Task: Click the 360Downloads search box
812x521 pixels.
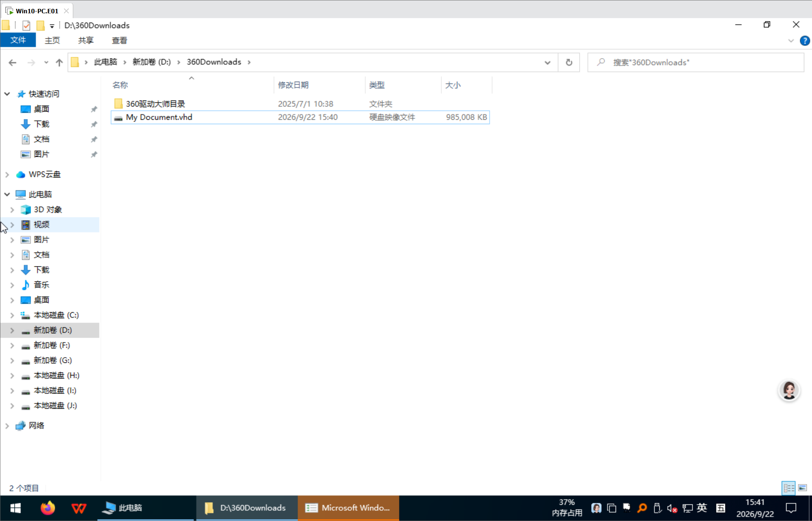Action: [x=696, y=62]
